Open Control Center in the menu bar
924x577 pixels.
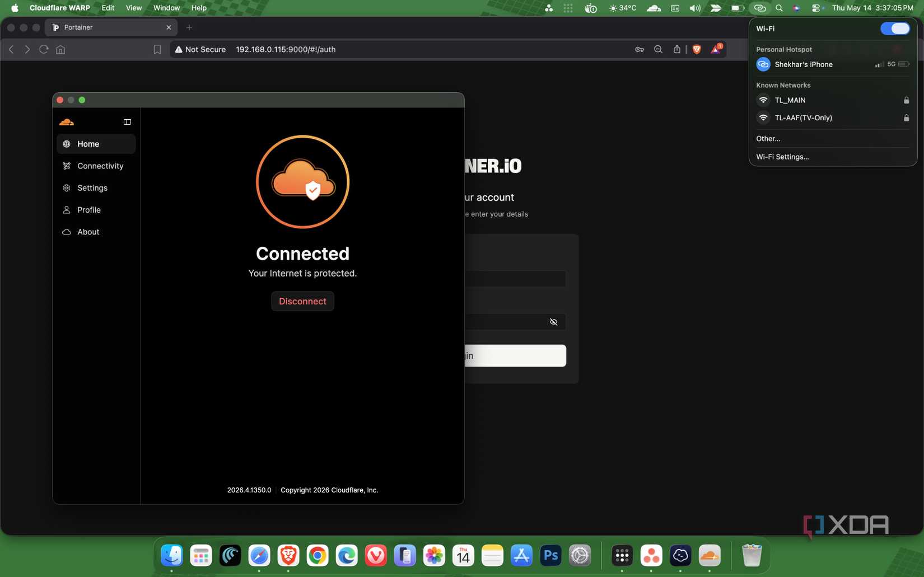[816, 8]
